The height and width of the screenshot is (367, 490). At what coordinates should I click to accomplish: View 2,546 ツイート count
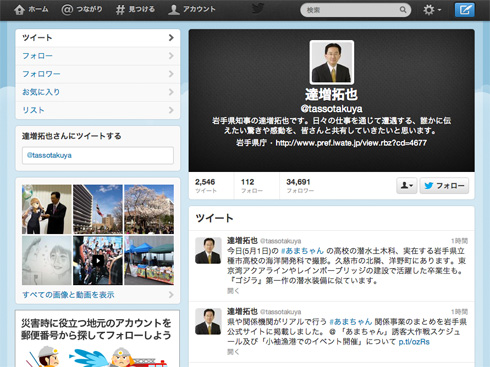[x=206, y=186]
